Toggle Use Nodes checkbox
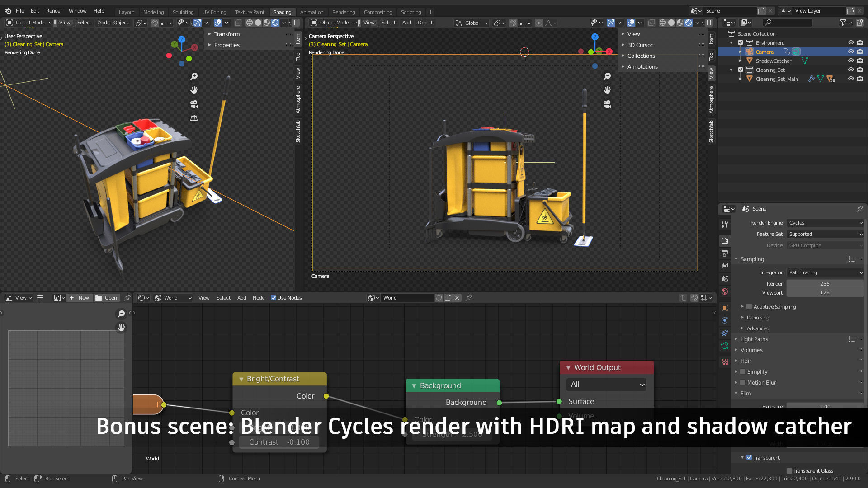Viewport: 868px width, 488px height. (x=274, y=298)
